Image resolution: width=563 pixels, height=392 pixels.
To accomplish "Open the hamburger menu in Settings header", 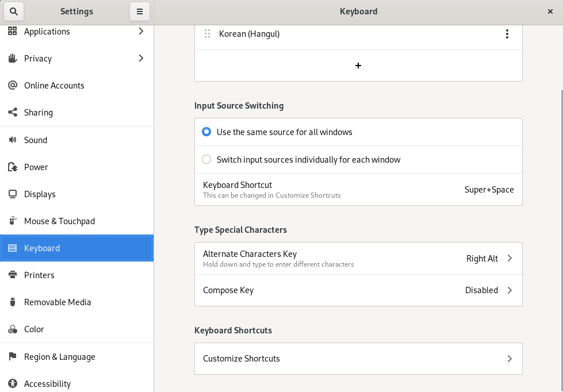I will [140, 11].
